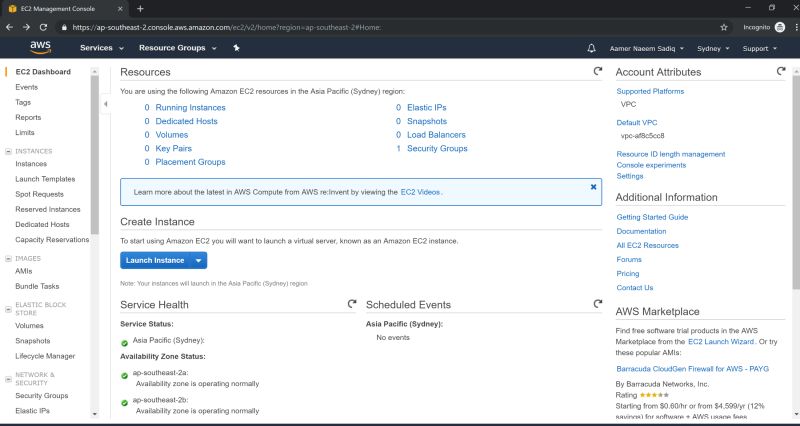
Task: Open Launch Instance dropdown arrow
Action: [x=198, y=260]
